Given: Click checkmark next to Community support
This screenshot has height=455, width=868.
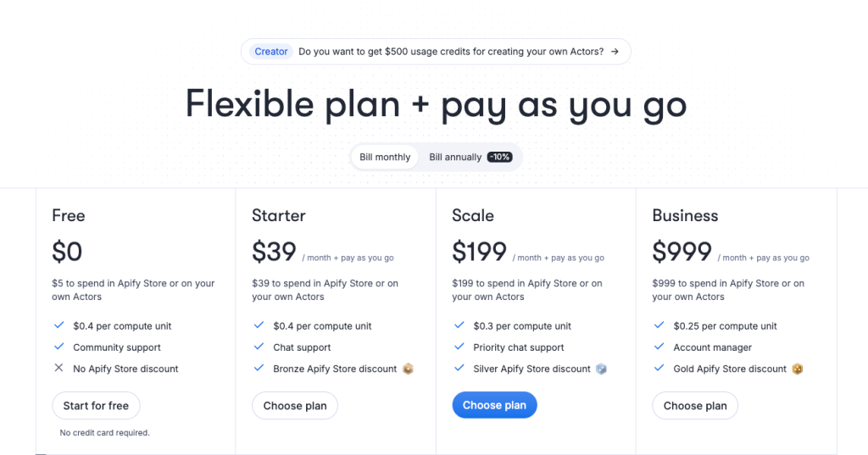Looking at the screenshot, I should (58, 347).
